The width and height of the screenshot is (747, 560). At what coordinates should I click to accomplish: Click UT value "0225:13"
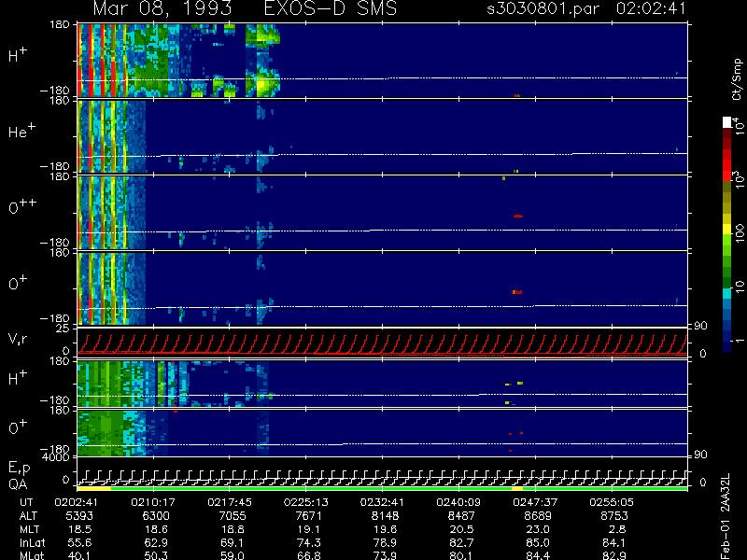(306, 502)
